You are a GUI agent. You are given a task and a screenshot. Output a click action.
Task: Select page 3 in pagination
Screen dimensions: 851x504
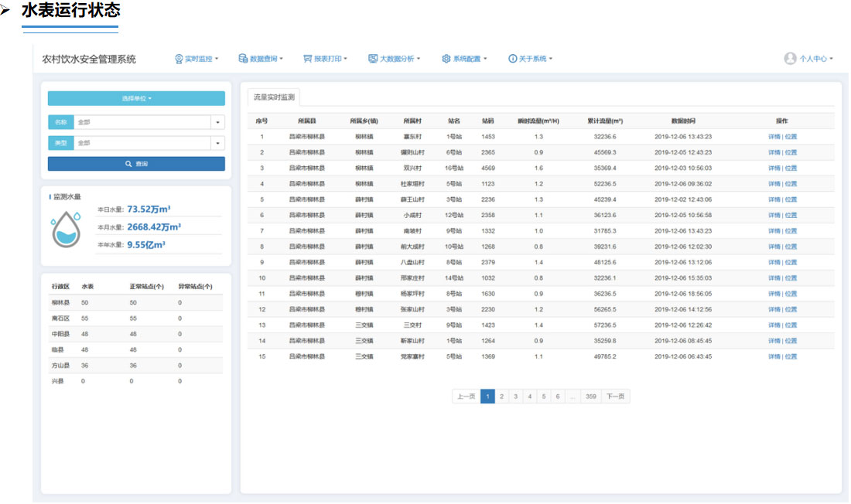click(x=515, y=397)
